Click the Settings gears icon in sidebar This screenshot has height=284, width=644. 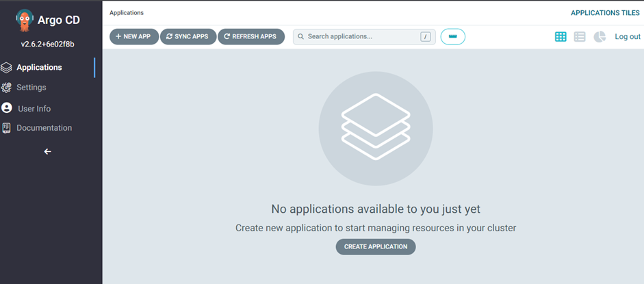(6, 88)
